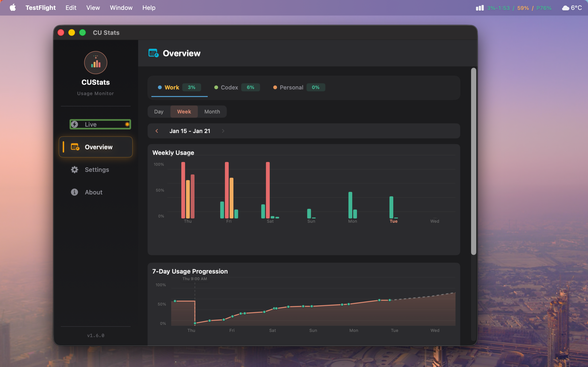Select the Day view
Viewport: 588px width, 367px height.
pyautogui.click(x=159, y=111)
